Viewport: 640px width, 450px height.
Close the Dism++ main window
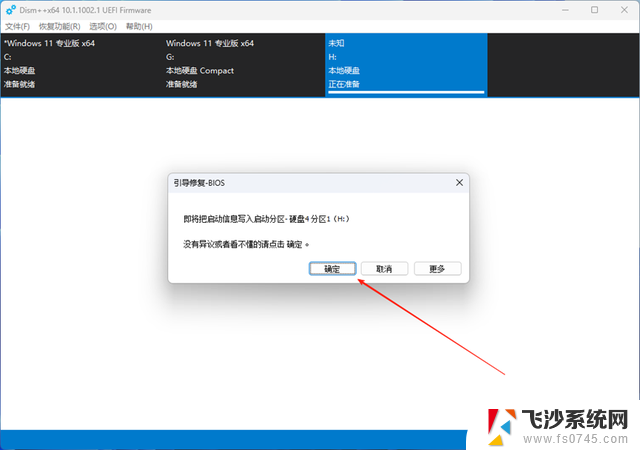624,10
